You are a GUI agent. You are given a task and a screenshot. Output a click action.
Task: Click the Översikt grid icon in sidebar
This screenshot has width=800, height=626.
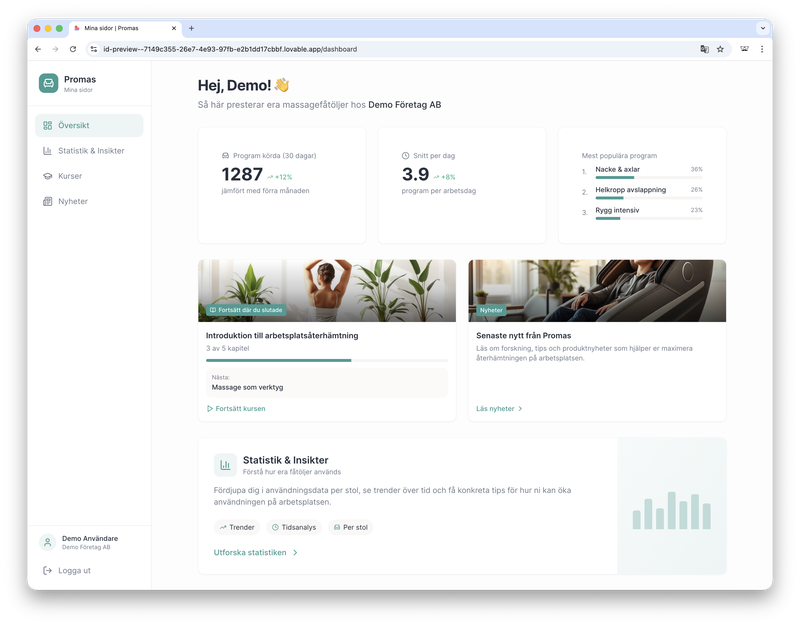48,126
